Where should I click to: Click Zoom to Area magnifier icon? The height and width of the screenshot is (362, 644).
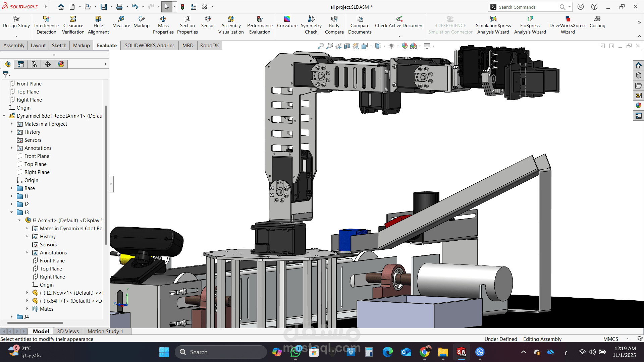[330, 46]
